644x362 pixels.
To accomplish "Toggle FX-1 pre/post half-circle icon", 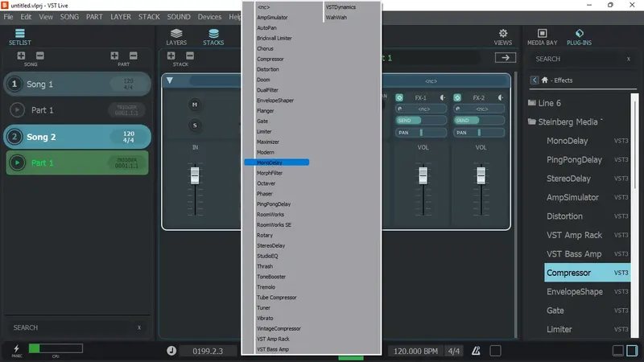I will click(442, 97).
